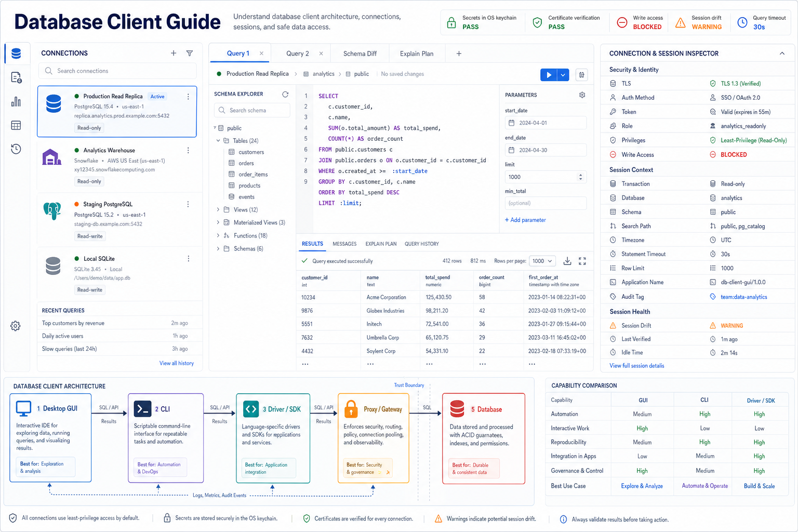The width and height of the screenshot is (798, 532).
Task: Open the history clock sidebar icon
Action: pyautogui.click(x=16, y=149)
